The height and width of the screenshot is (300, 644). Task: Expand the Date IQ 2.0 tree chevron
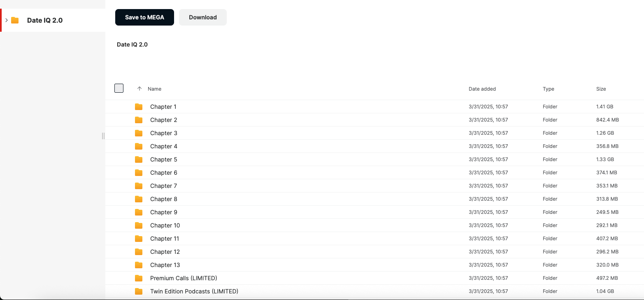pyautogui.click(x=7, y=20)
